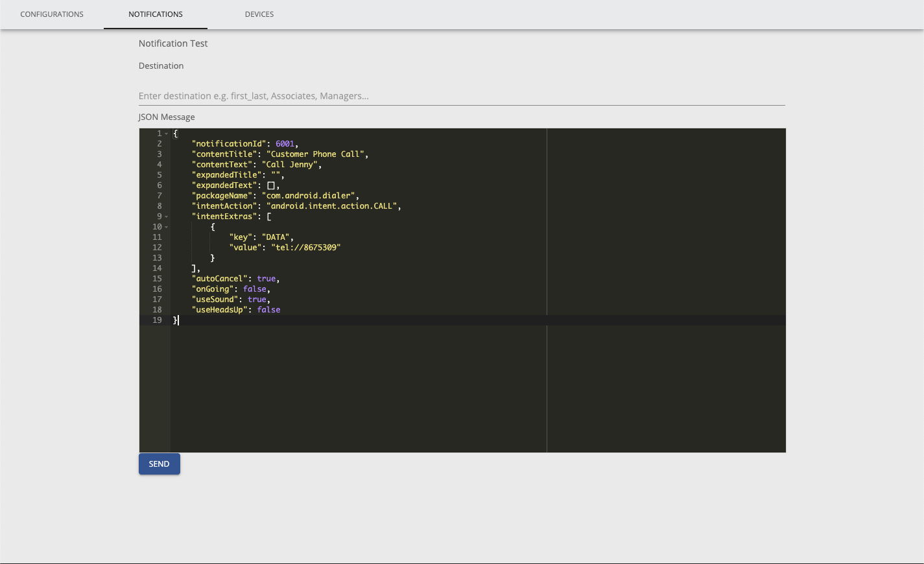The width and height of the screenshot is (924, 564).
Task: Click the "expandedTitle" key in editor
Action: click(227, 175)
